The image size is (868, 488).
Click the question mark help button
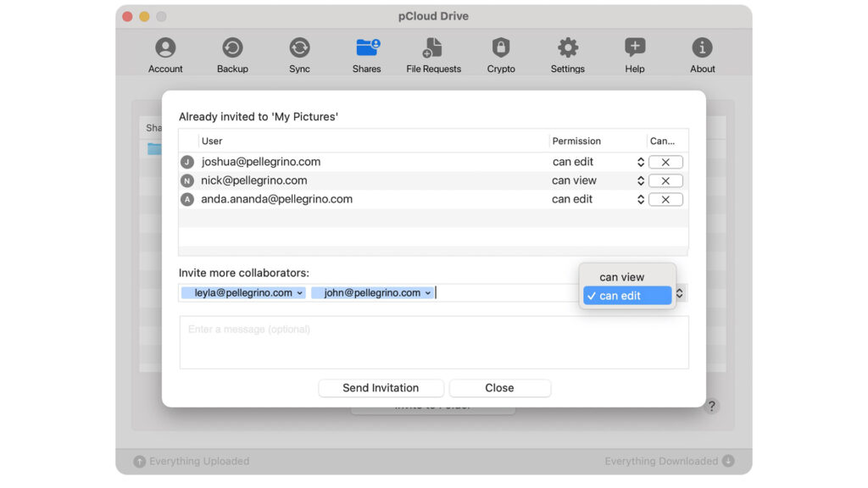pyautogui.click(x=712, y=406)
